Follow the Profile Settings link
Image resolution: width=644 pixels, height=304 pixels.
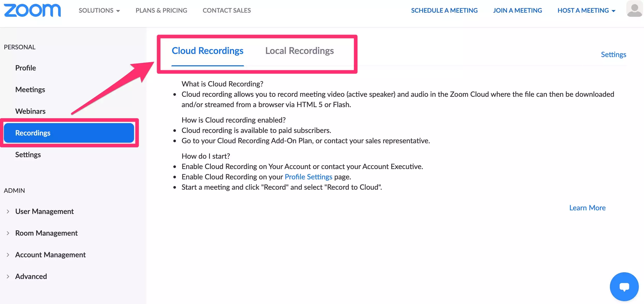[x=308, y=177]
